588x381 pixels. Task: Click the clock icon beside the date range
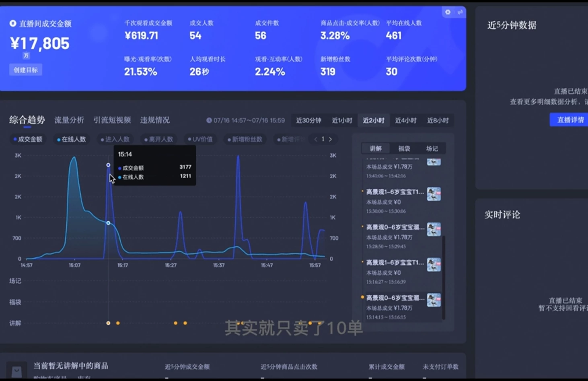[209, 120]
